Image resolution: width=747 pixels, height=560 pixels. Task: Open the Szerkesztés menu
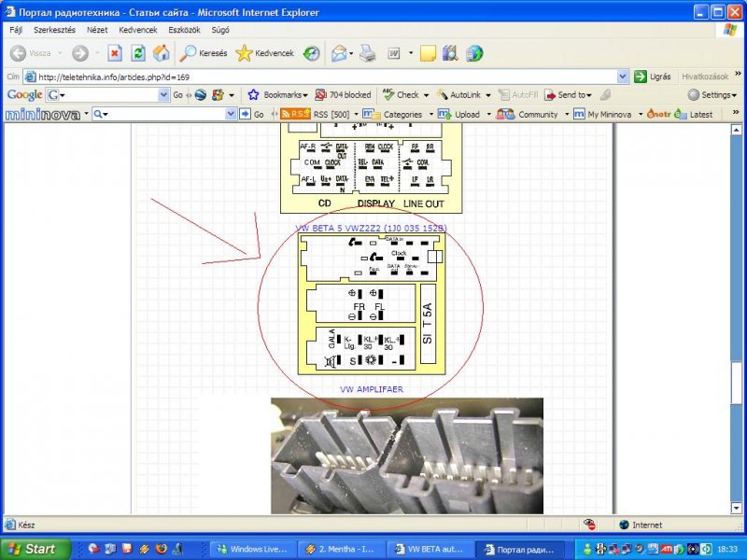click(x=54, y=30)
